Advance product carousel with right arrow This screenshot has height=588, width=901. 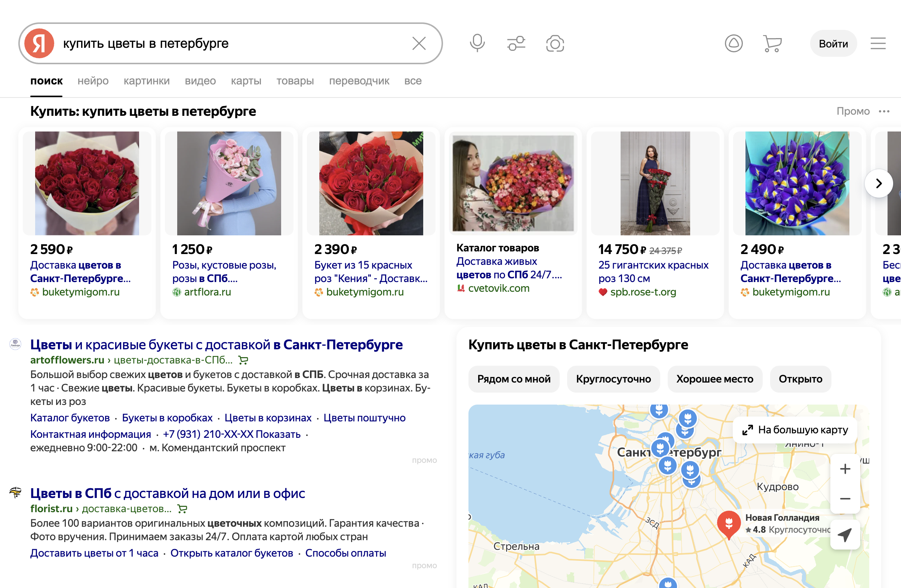click(879, 183)
